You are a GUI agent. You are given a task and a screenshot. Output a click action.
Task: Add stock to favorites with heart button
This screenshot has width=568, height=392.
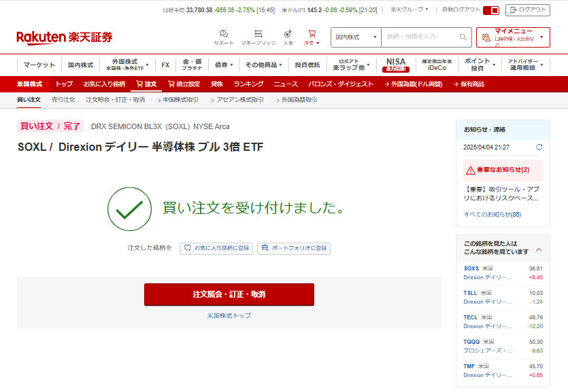click(216, 249)
